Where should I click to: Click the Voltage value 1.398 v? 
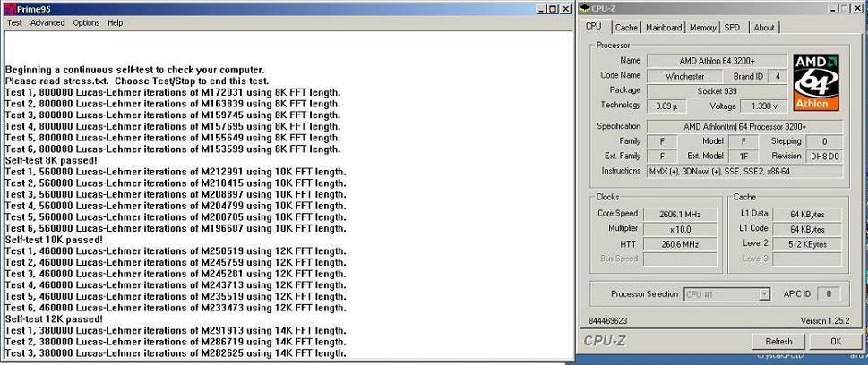click(x=764, y=106)
